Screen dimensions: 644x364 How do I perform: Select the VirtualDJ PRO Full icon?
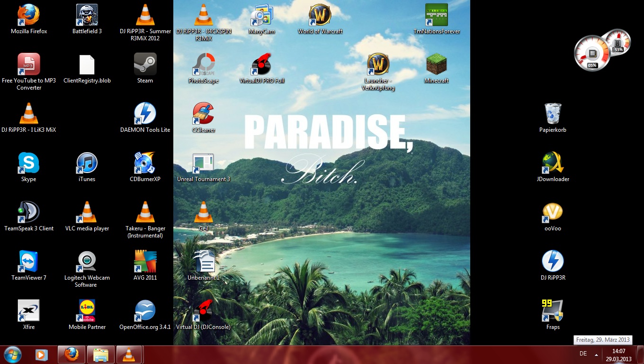pos(261,65)
